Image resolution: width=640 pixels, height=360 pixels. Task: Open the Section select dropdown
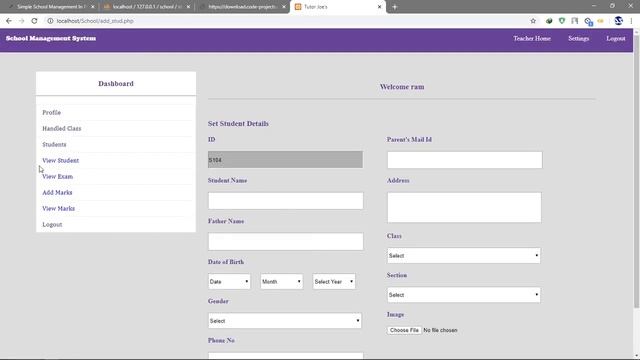pyautogui.click(x=464, y=295)
